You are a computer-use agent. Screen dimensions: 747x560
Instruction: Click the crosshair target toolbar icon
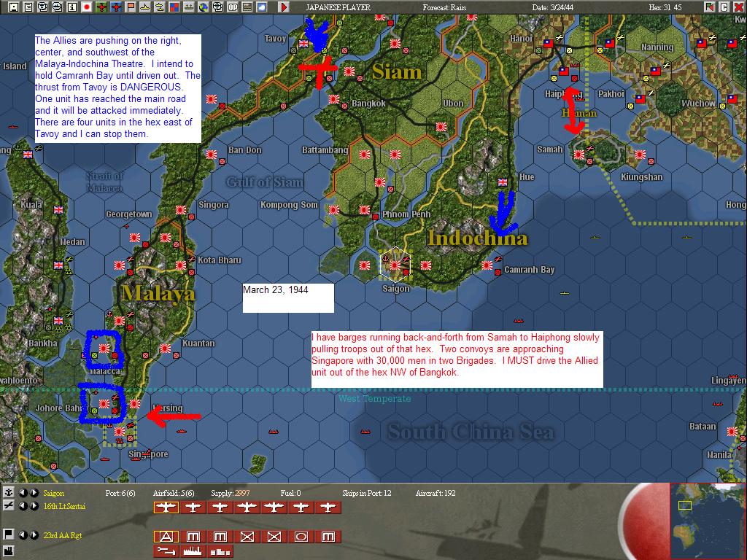218,7
